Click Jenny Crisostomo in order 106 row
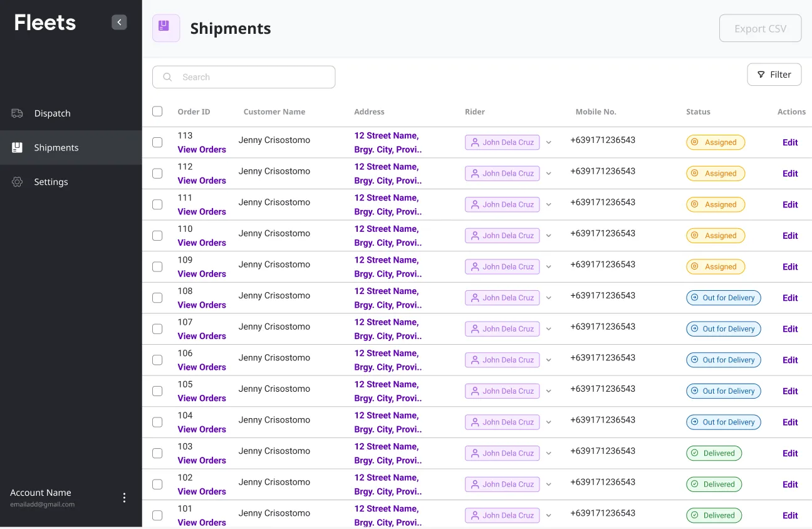 coord(274,358)
